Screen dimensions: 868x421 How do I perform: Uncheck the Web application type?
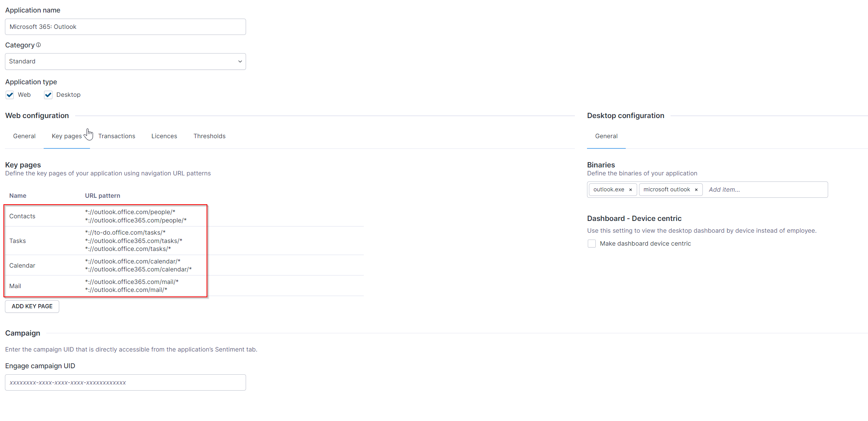[x=10, y=95]
